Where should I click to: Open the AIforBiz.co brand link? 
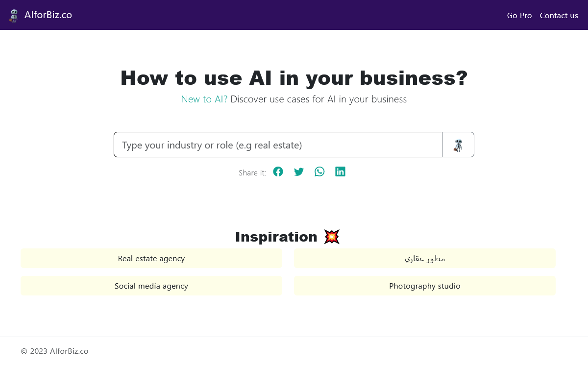click(48, 15)
